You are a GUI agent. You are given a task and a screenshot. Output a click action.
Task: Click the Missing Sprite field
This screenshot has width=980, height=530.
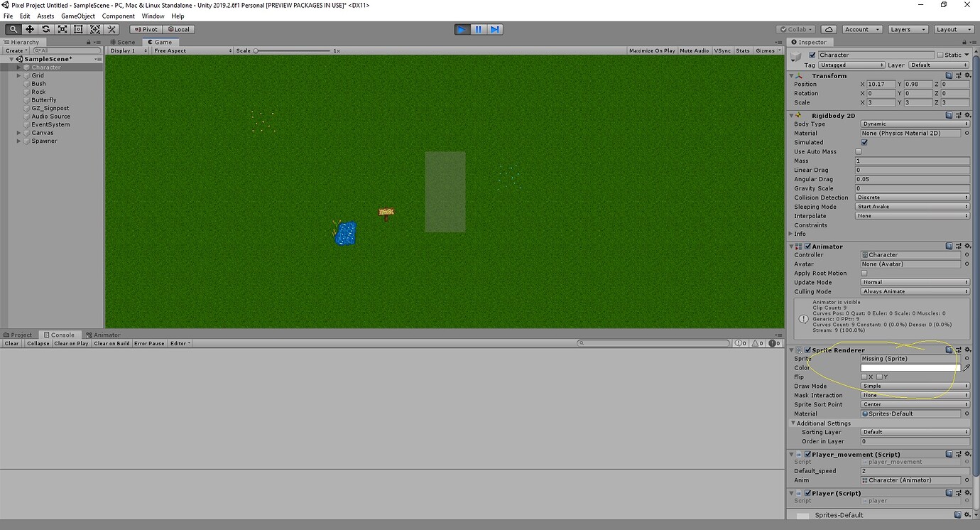tap(908, 358)
